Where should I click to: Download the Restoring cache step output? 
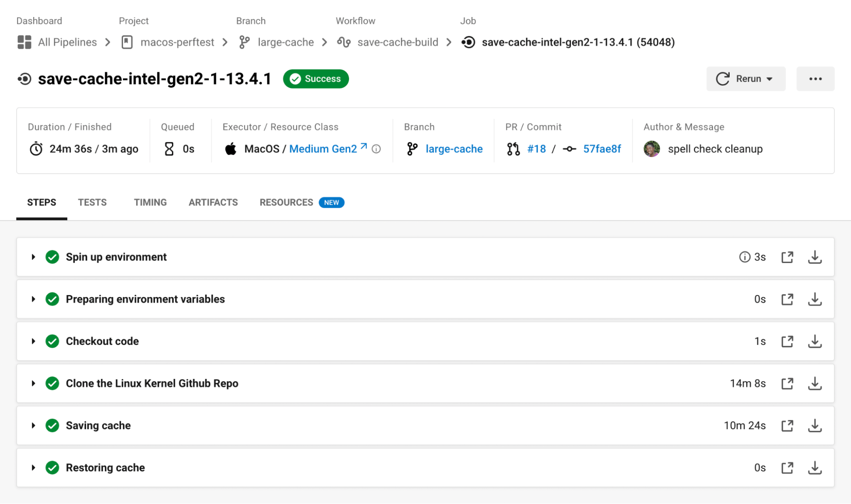[x=814, y=468]
